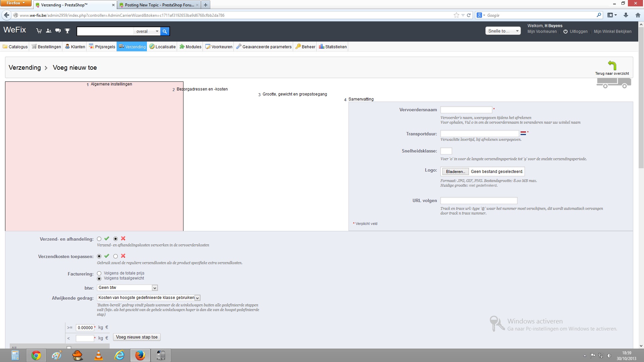644x362 pixels.
Task: Click the customers icon in the header
Action: pyautogui.click(x=49, y=31)
